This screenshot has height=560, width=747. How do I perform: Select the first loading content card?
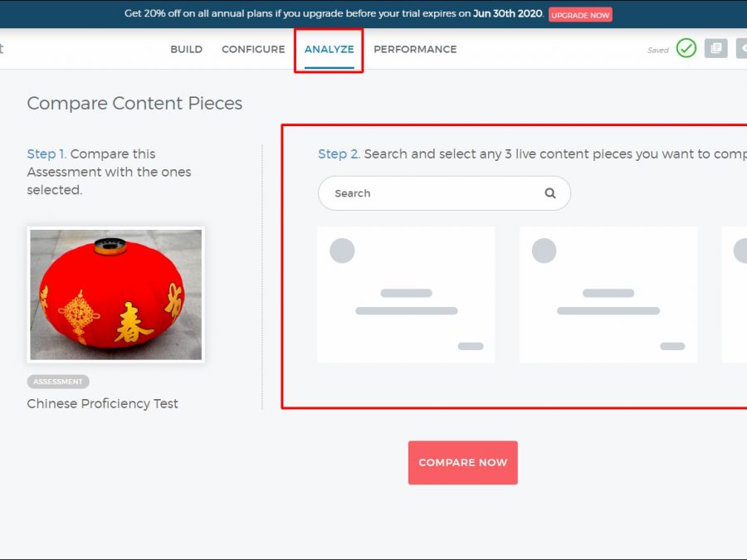click(406, 295)
